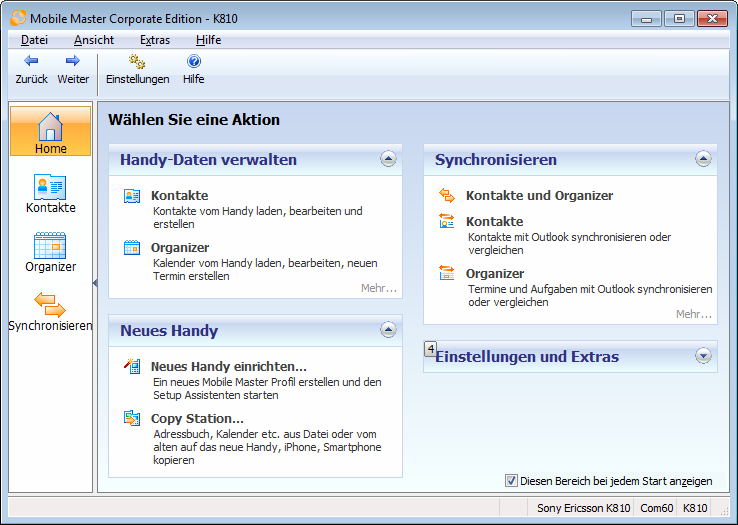Expand the Einstellungen und Extras section
The width and height of the screenshot is (738, 525).
click(703, 356)
